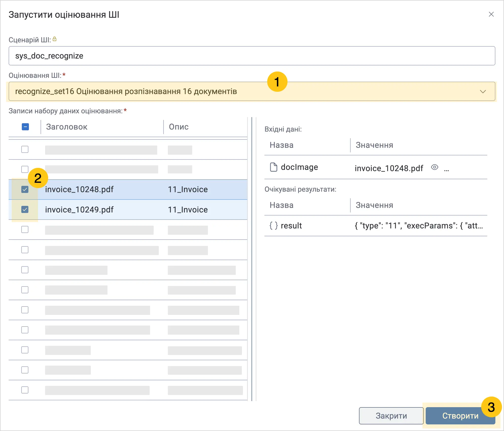Click the docImage file icon

click(x=274, y=167)
